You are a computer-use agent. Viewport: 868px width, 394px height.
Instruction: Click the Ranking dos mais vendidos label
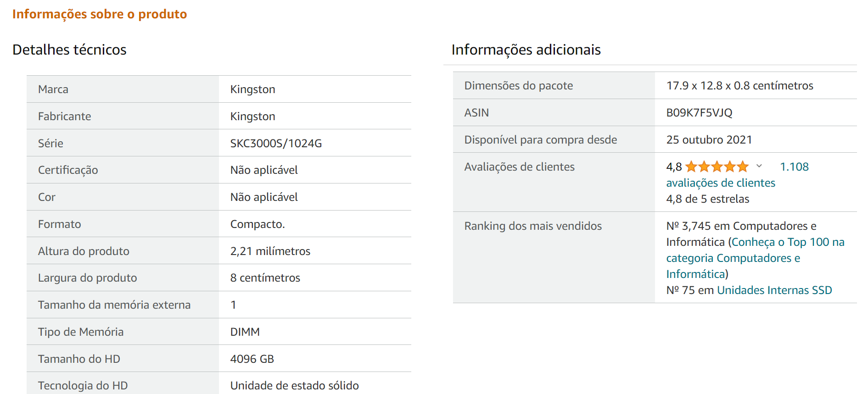click(x=533, y=226)
